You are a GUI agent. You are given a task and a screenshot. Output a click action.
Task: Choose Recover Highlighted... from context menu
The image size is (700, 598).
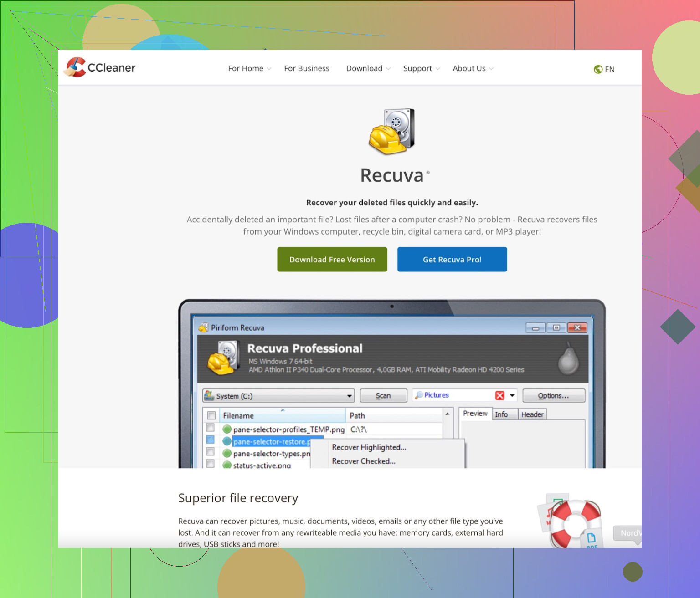click(x=369, y=447)
